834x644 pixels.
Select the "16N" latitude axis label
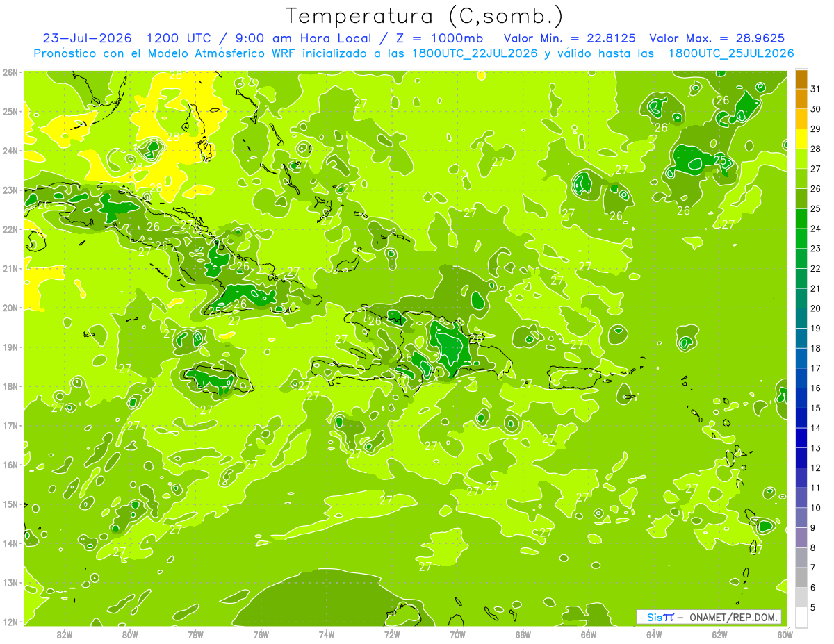coord(10,465)
